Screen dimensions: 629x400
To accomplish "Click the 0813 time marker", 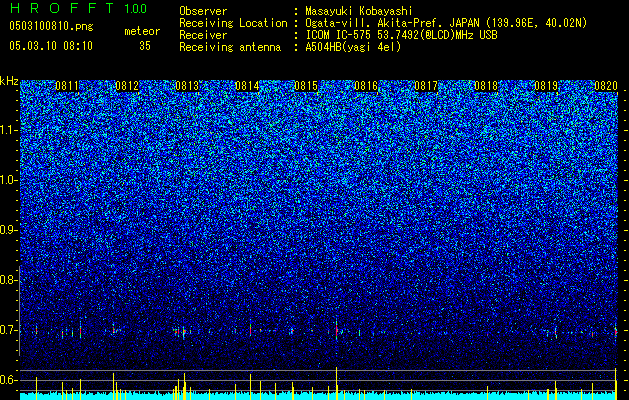I will (187, 86).
